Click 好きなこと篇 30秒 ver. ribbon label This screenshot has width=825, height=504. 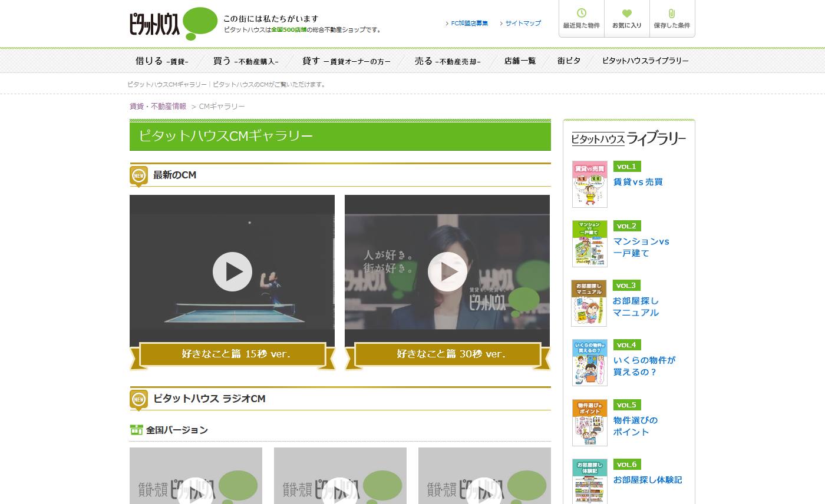448,354
